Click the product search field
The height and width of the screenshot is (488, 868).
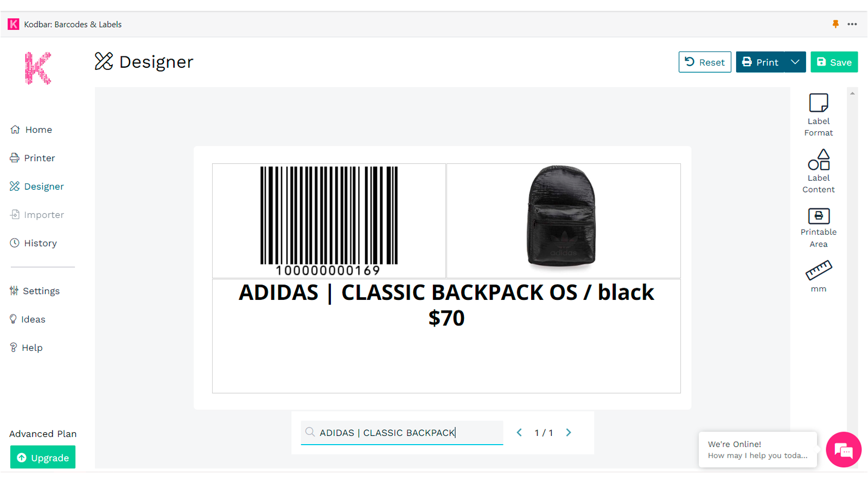click(401, 433)
